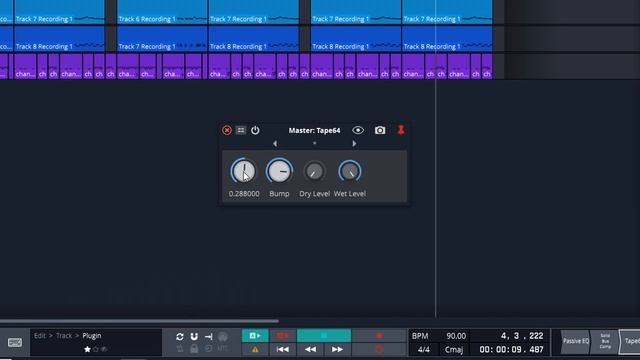The image size is (640, 360).
Task: Click the teal play-from-marker button
Action: click(x=255, y=336)
